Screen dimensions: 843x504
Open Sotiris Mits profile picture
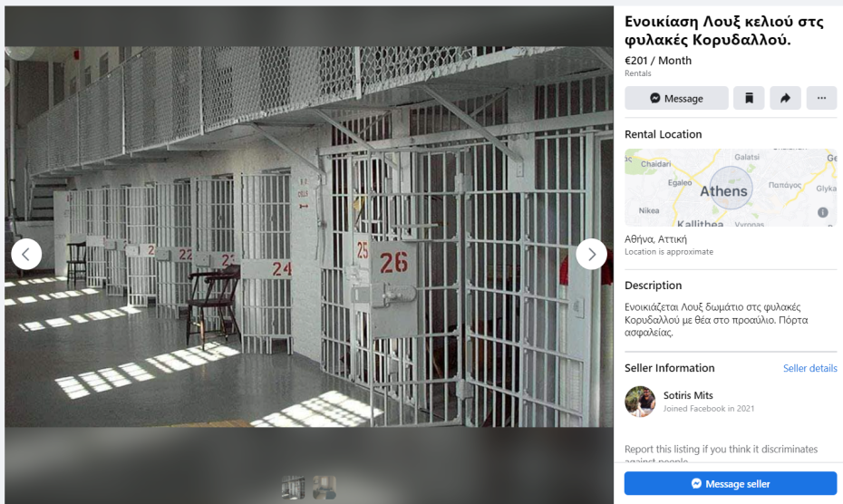tap(640, 402)
